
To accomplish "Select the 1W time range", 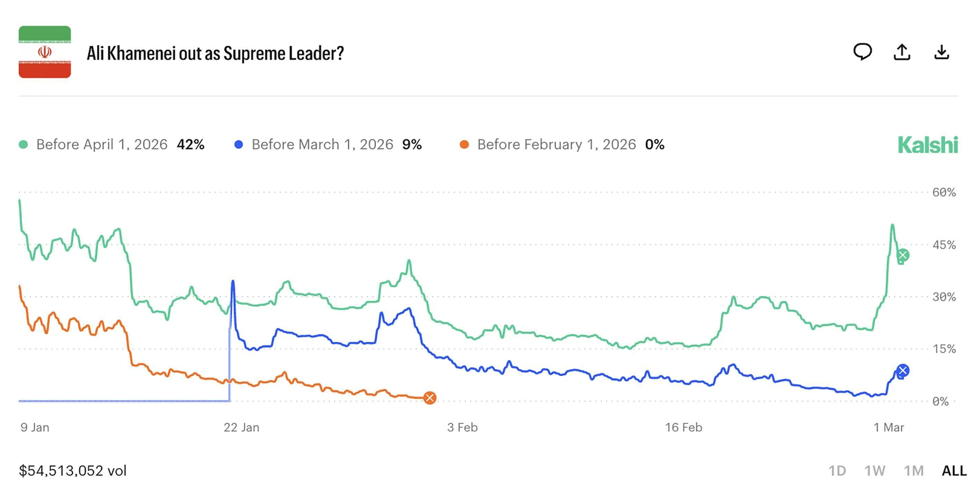I will (x=875, y=471).
